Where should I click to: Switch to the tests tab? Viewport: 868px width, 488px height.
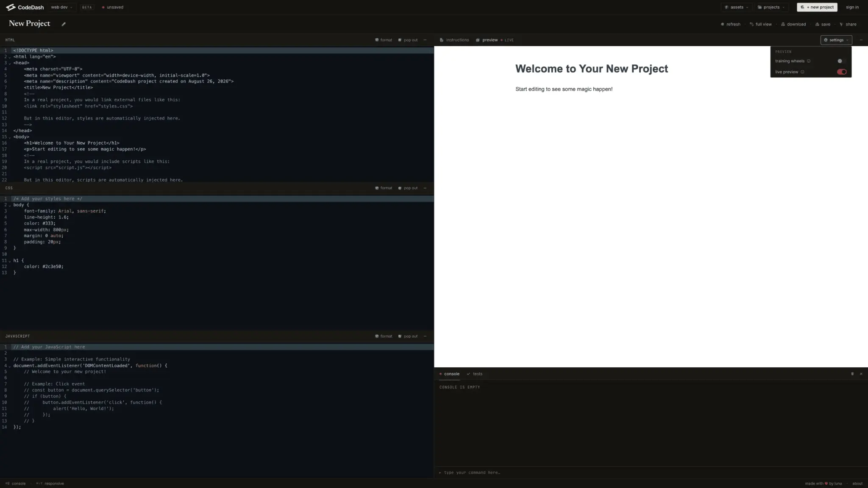point(474,374)
